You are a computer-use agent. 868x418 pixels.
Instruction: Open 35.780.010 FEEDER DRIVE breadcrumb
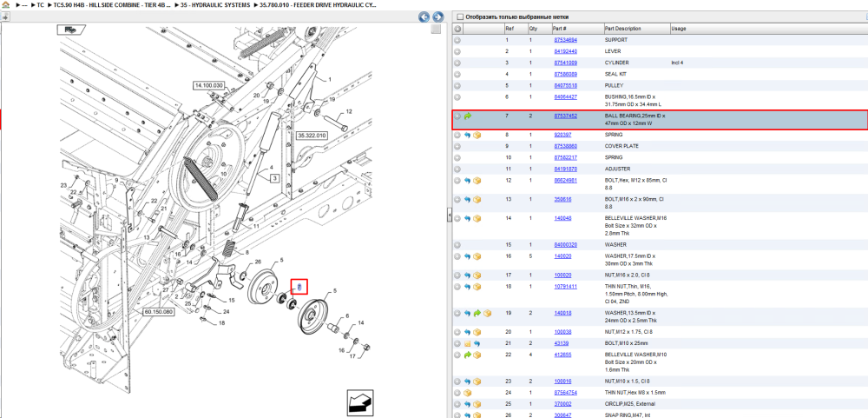[319, 4]
